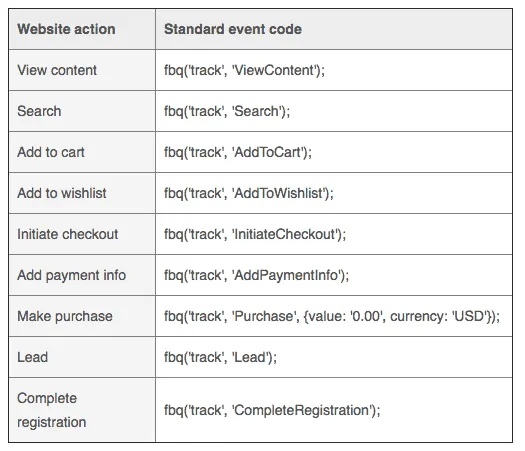The width and height of the screenshot is (525, 451).
Task: Select the 'Search' action cell
Action: [39, 111]
